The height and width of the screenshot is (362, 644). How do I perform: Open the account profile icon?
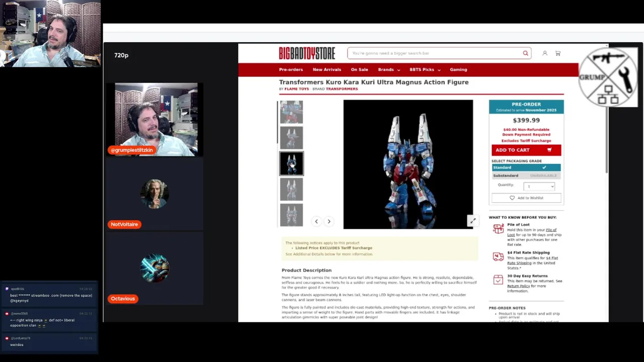pyautogui.click(x=544, y=53)
